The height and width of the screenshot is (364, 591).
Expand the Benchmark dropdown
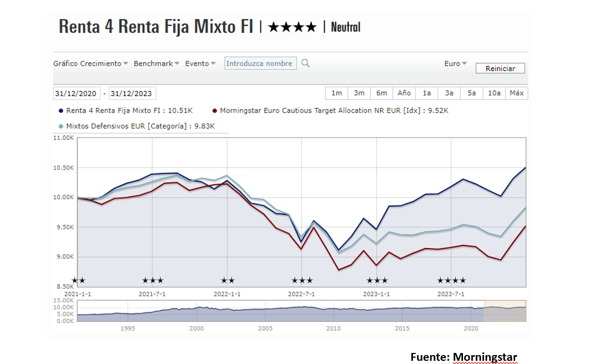click(156, 64)
